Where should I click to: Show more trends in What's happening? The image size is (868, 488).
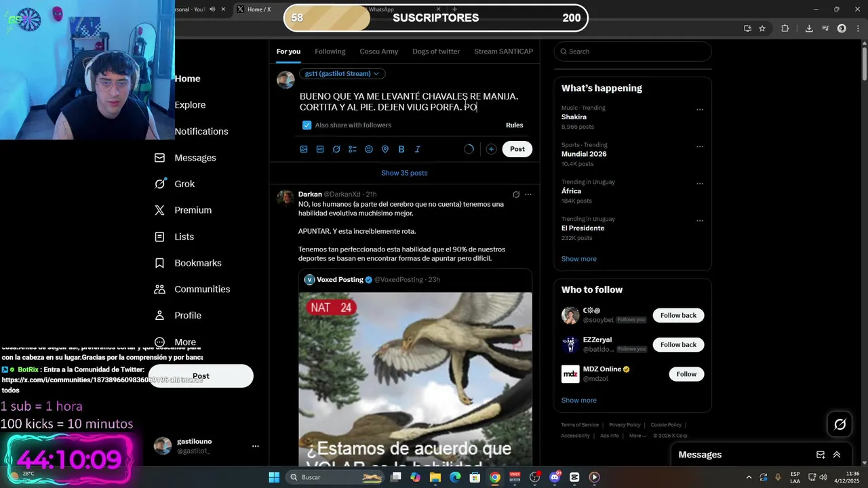pyautogui.click(x=578, y=259)
